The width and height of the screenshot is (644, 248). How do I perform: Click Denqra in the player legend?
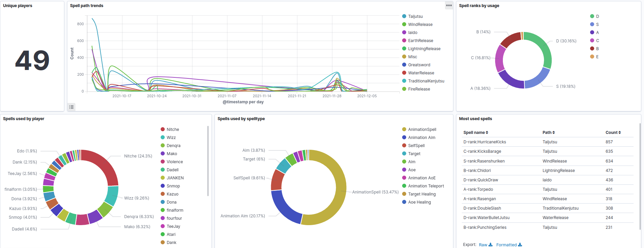[x=173, y=146]
